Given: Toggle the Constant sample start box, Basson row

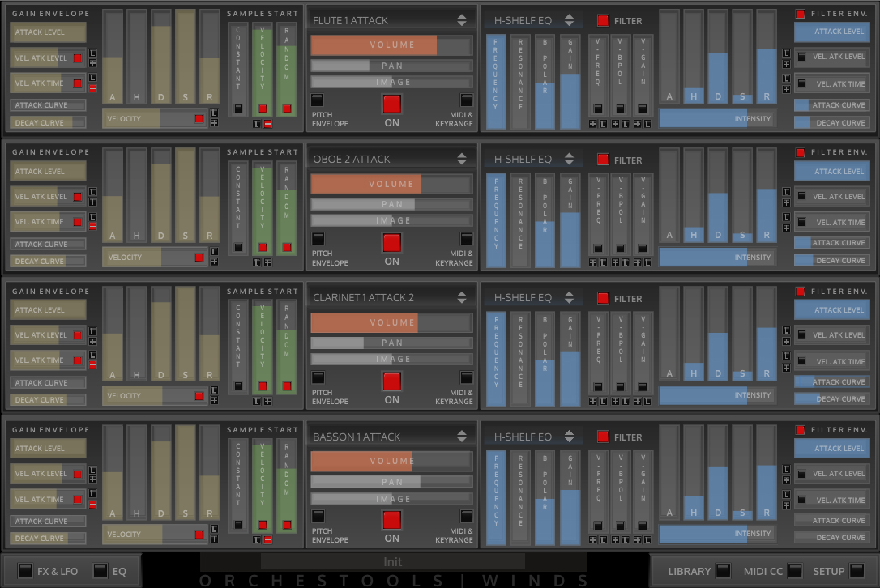Looking at the screenshot, I should pos(238,525).
